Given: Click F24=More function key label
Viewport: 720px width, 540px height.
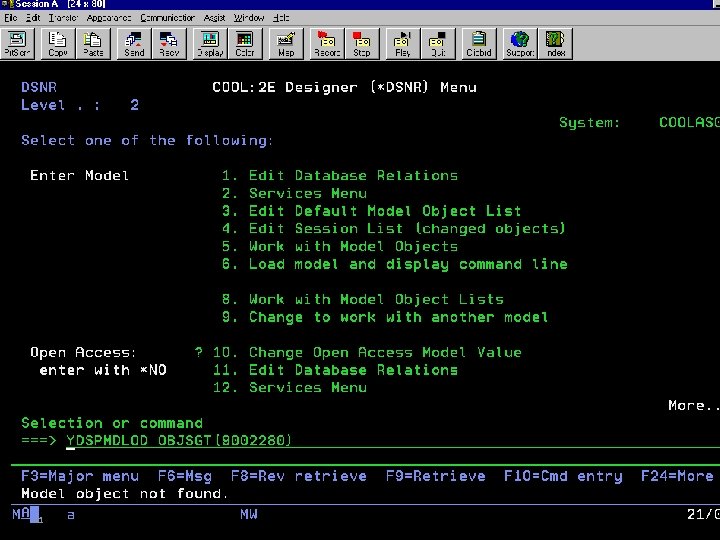Looking at the screenshot, I should point(677,476).
